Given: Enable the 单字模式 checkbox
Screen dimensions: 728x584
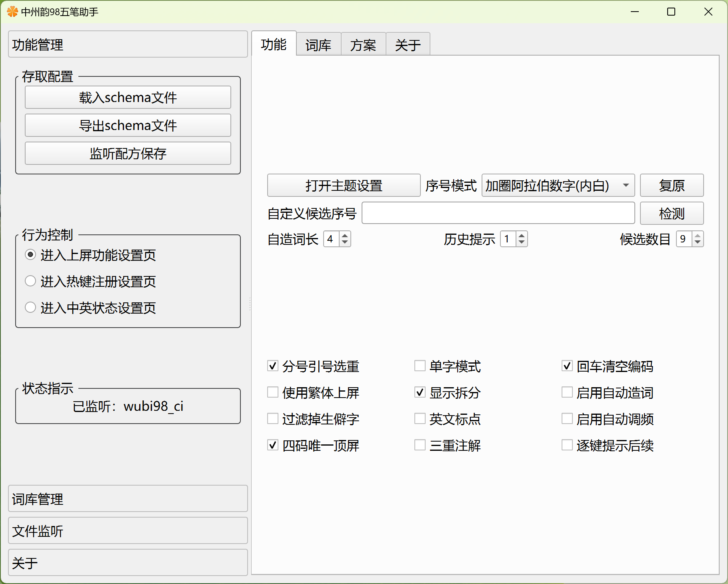Looking at the screenshot, I should 420,366.
